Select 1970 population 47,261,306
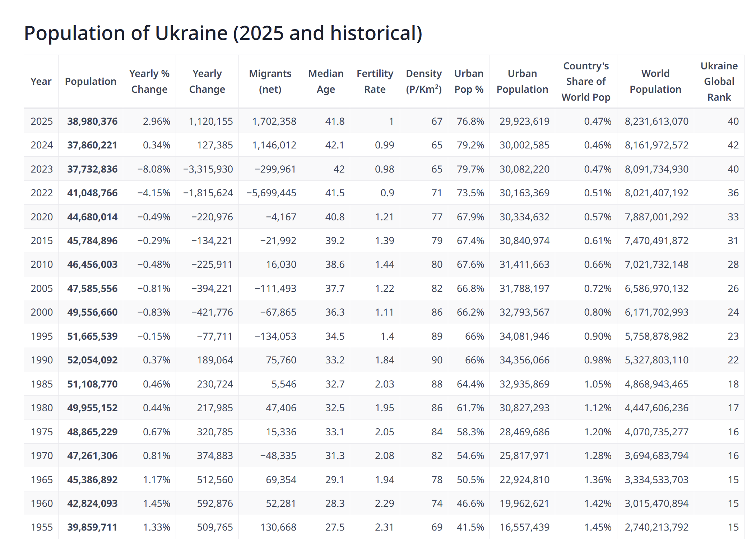This screenshot has height=541, width=756. (x=92, y=456)
